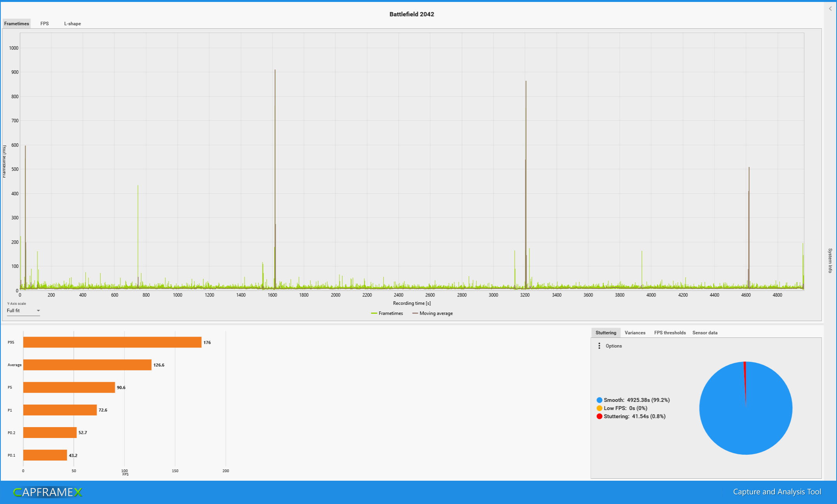Open the Y-Axis scale Full fit dropdown
Viewport: 837px width, 504px height.
tap(23, 311)
